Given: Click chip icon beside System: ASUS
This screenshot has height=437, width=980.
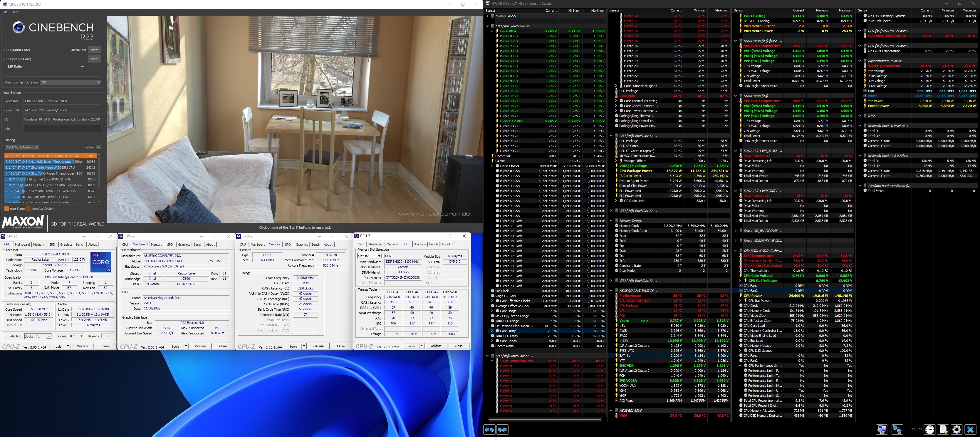Looking at the screenshot, I should [493, 16].
